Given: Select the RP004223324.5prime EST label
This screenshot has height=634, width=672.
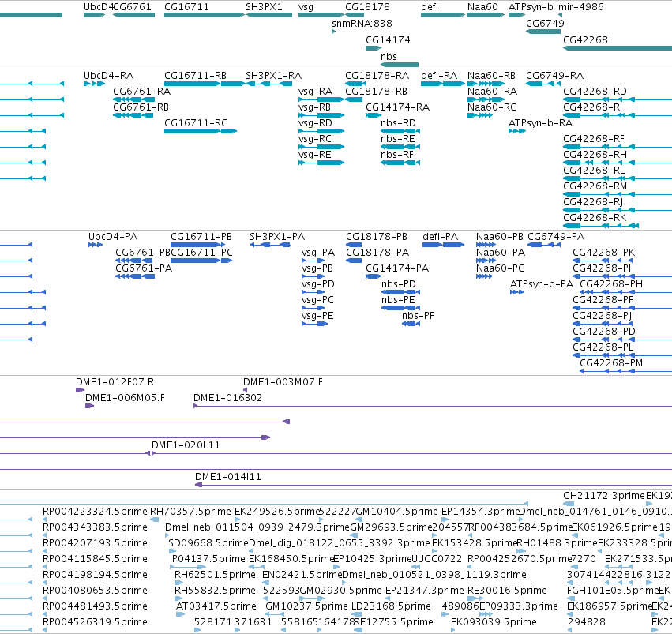Looking at the screenshot, I should pyautogui.click(x=95, y=512).
